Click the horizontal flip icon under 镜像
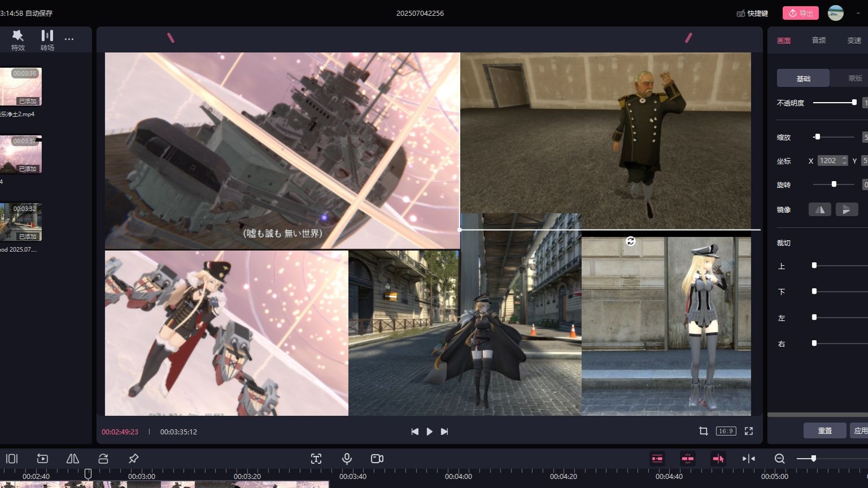Screen dimensions: 868x488 [x=820, y=209]
